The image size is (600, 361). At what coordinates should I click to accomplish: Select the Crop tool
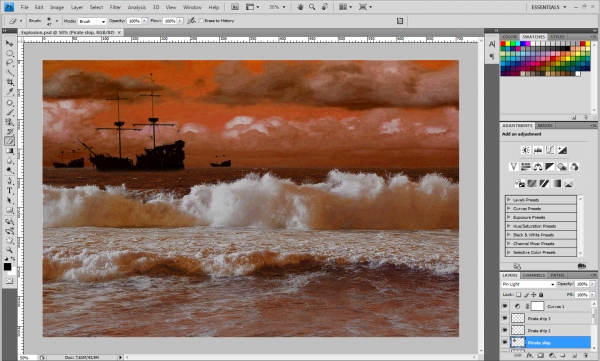click(10, 82)
